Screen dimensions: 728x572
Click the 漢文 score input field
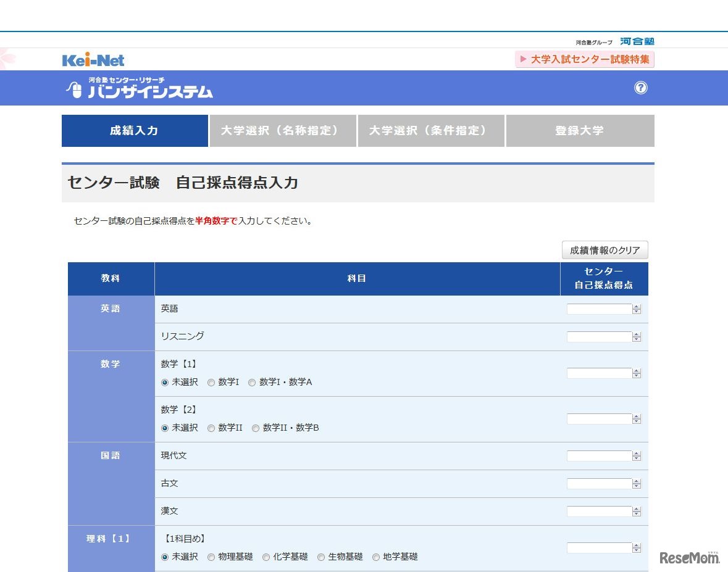[x=599, y=511]
